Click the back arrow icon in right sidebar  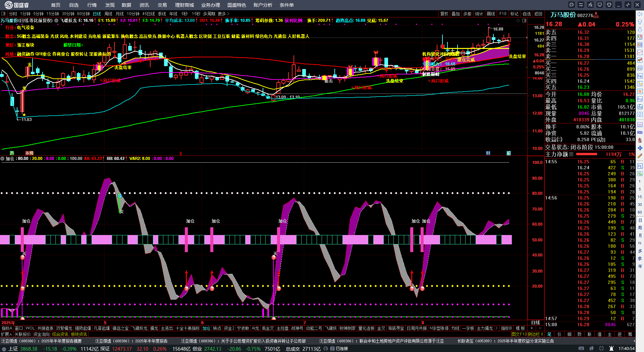(640, 14)
